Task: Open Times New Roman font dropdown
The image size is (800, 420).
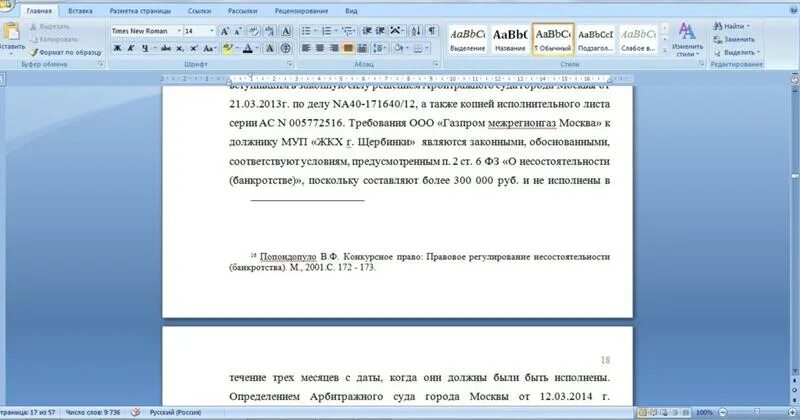Action: tap(179, 31)
